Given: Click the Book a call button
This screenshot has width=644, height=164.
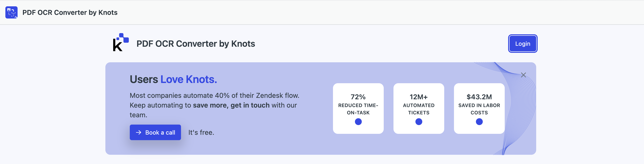Looking at the screenshot, I should 155,132.
